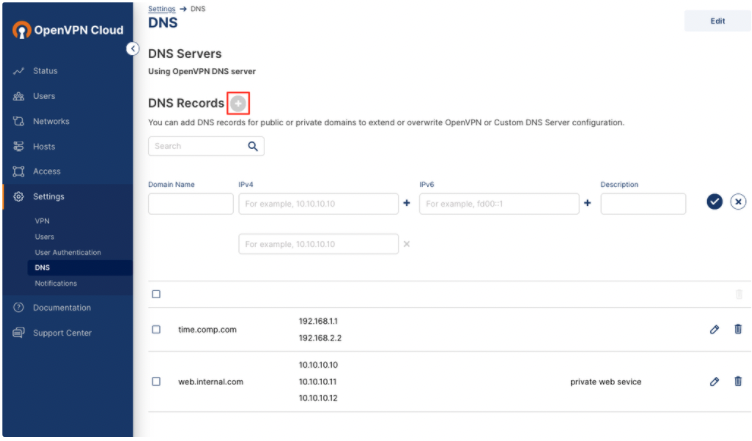This screenshot has height=441, width=752.
Task: Delete web.internal.com record trash icon
Action: coord(738,381)
